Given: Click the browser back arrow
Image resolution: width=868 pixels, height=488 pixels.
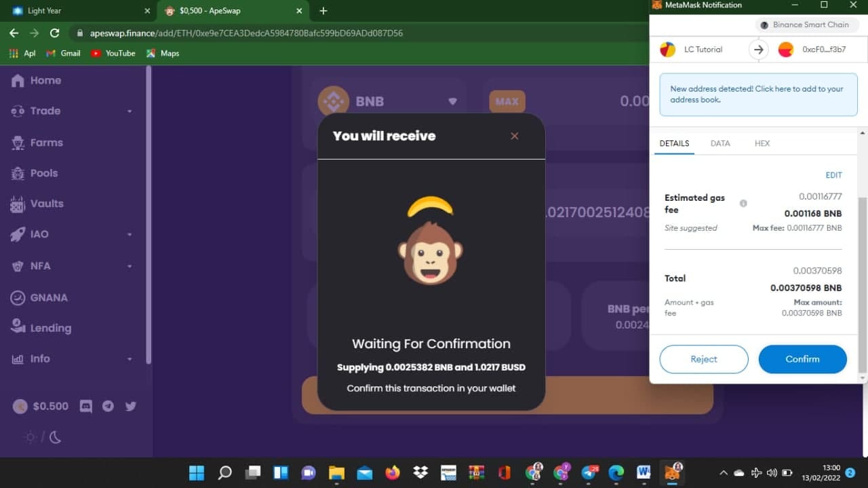Looking at the screenshot, I should click(14, 33).
